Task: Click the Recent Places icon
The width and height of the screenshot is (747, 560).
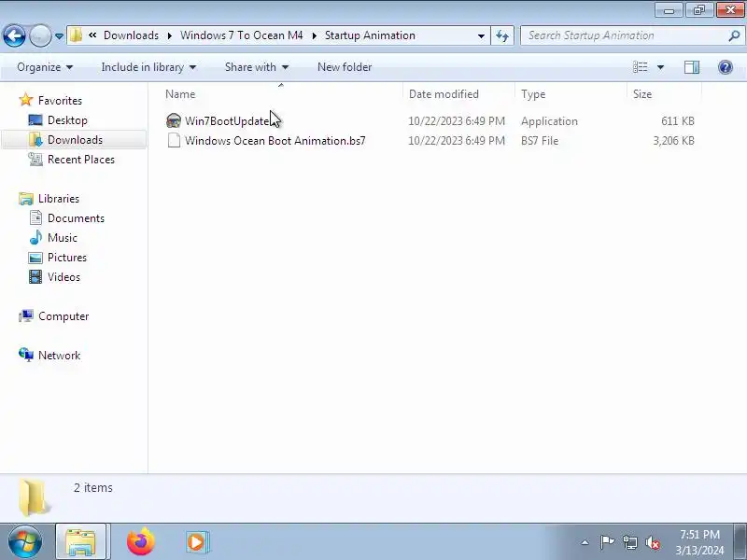Action: pyautogui.click(x=35, y=159)
